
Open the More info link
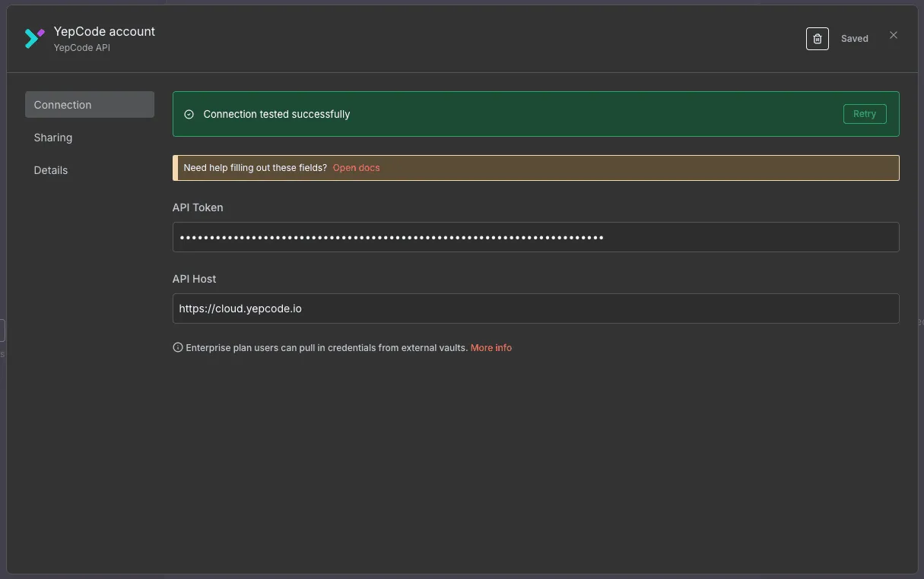pos(491,348)
